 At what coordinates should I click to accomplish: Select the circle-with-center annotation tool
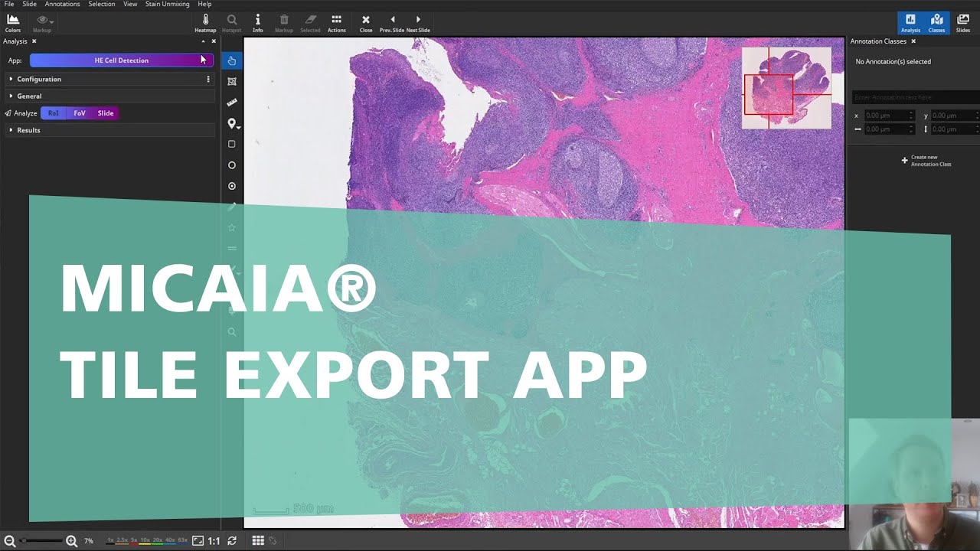pos(232,186)
